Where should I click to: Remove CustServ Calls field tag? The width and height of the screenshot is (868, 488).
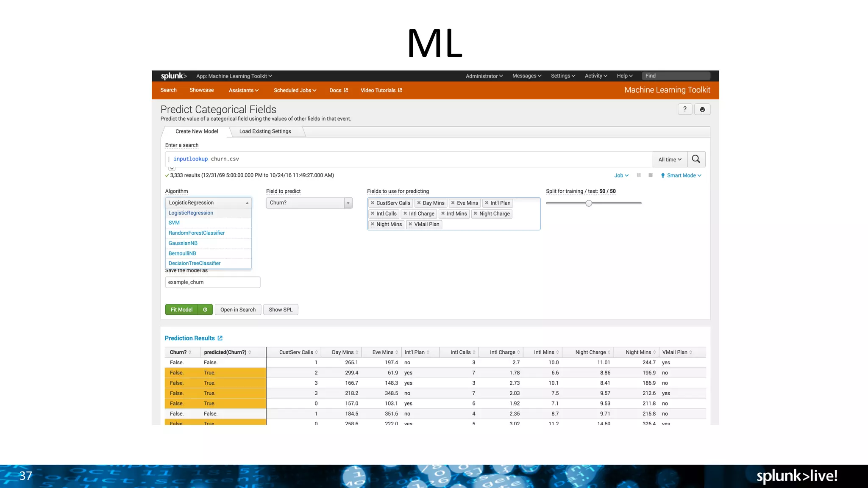click(373, 203)
